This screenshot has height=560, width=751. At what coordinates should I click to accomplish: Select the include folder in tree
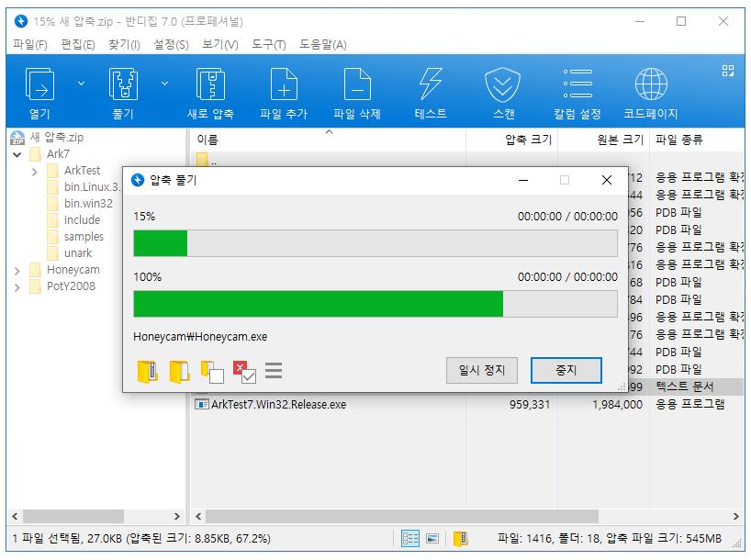coord(74,220)
